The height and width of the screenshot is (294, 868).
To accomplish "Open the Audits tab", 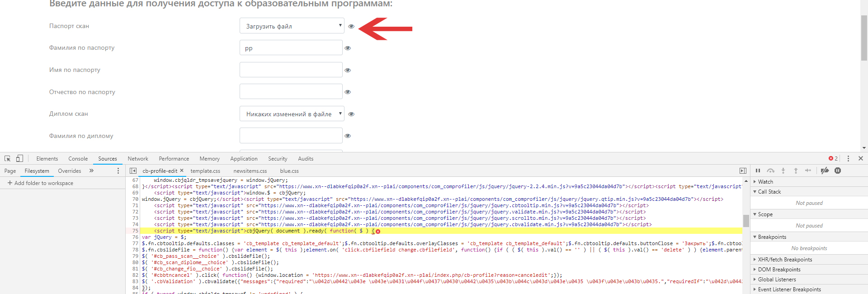I will pos(306,159).
